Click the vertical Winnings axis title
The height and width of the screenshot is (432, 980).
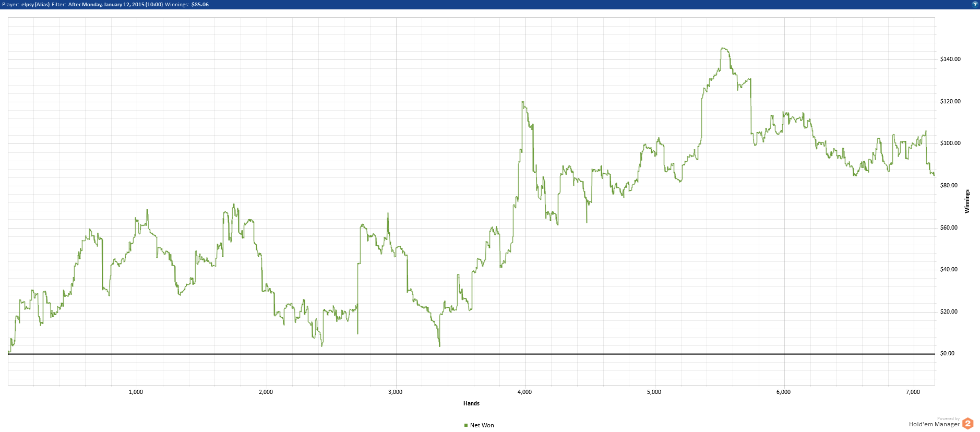pos(967,201)
